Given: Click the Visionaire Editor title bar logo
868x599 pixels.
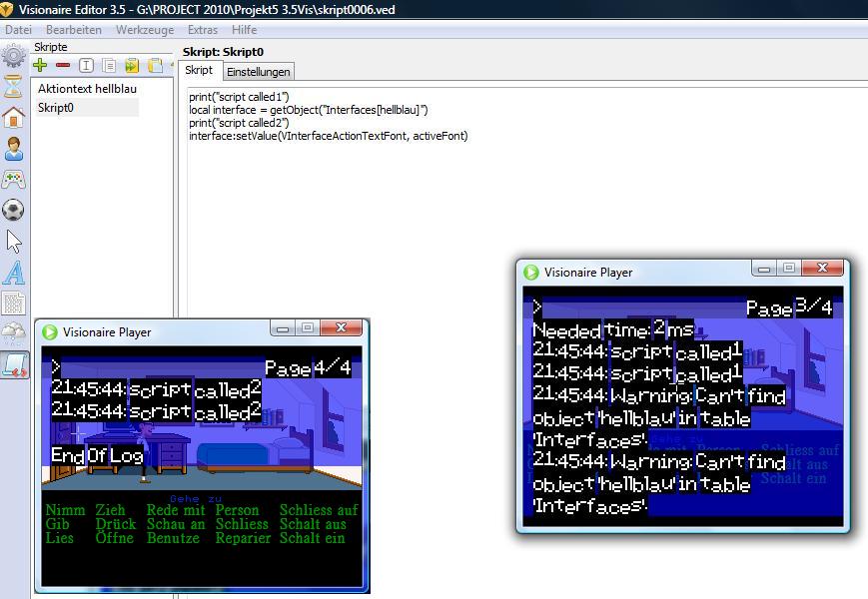Looking at the screenshot, I should pyautogui.click(x=8, y=9).
